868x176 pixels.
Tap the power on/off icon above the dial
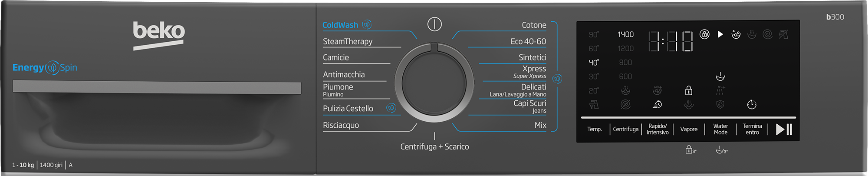coord(434,24)
